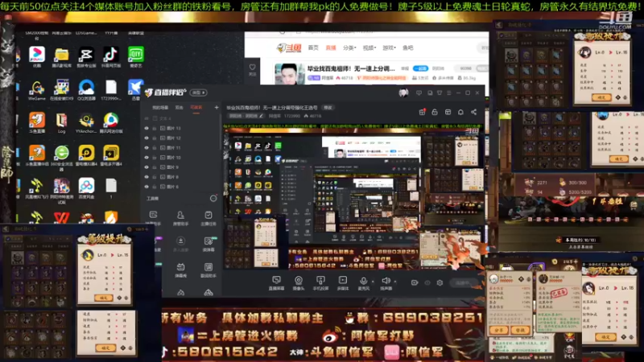
Task: Click the speaker volume icon in bottom toolbar
Action: (x=386, y=281)
